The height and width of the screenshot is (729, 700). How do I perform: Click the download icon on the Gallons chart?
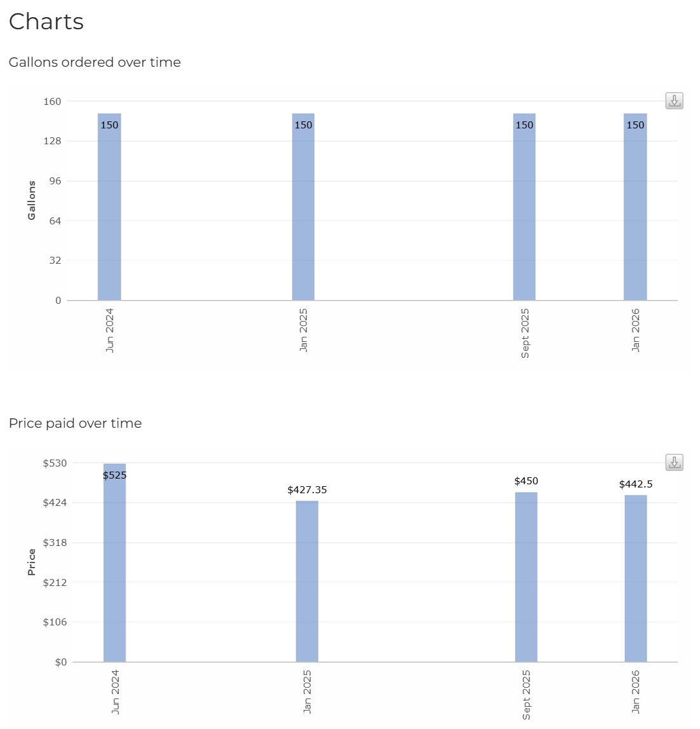coord(674,101)
